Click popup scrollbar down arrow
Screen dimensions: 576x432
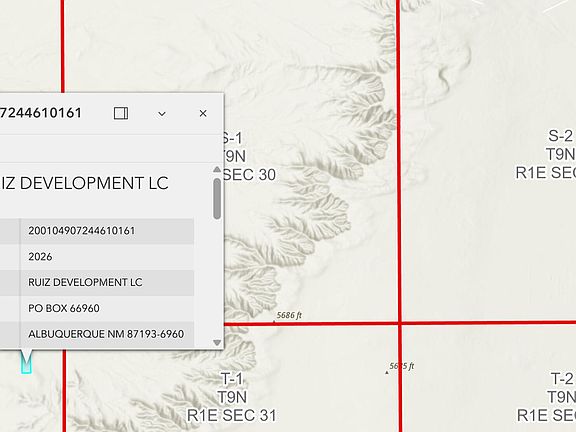point(217,342)
